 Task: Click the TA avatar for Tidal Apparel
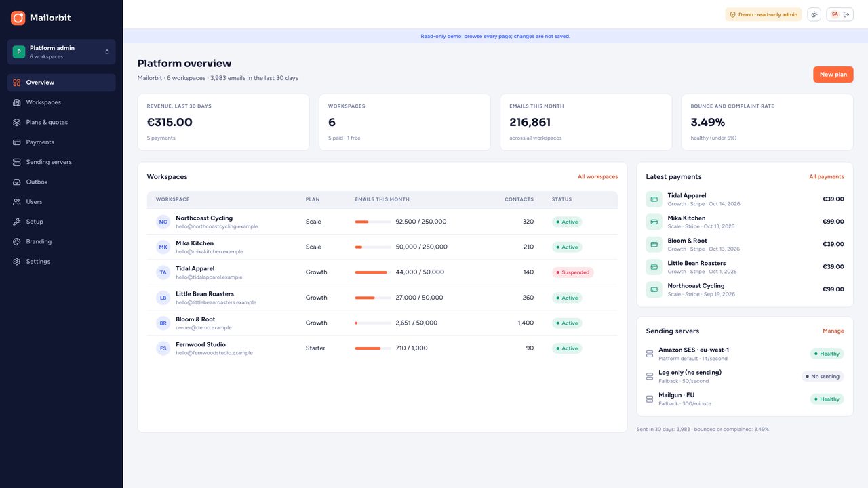tap(163, 272)
